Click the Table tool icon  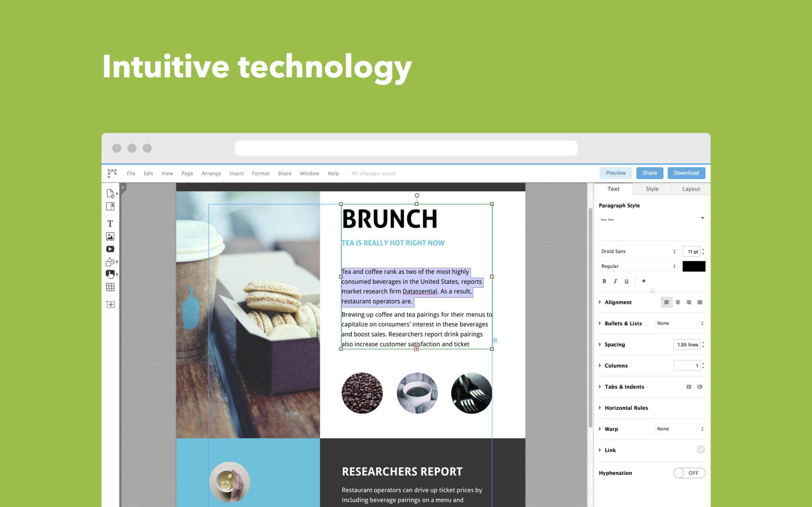(x=110, y=287)
